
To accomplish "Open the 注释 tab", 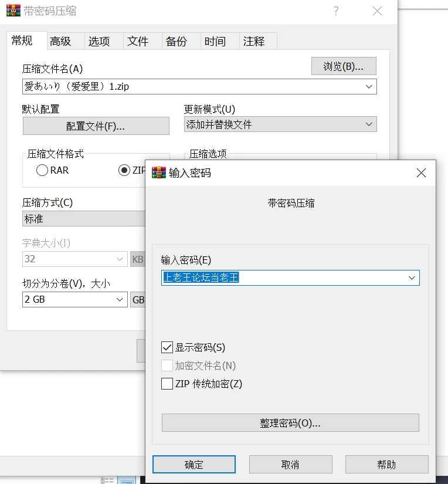I will [258, 41].
